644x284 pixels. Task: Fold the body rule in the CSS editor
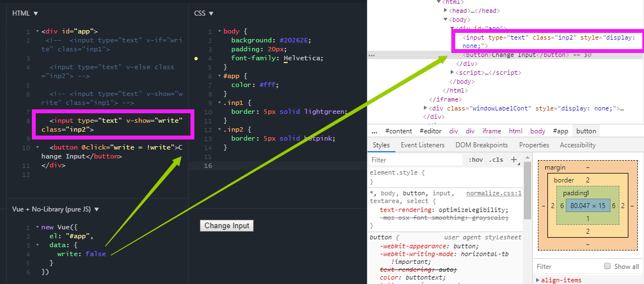(220, 32)
